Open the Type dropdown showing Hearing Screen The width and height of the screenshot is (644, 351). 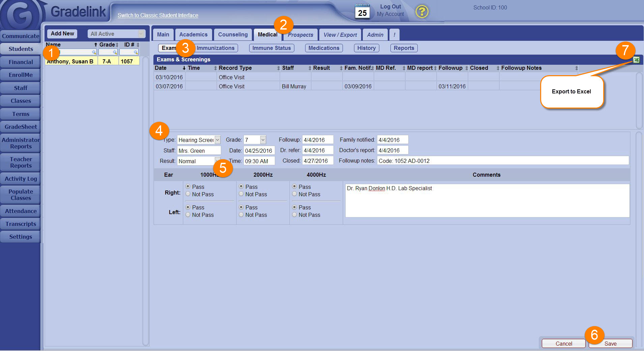217,140
